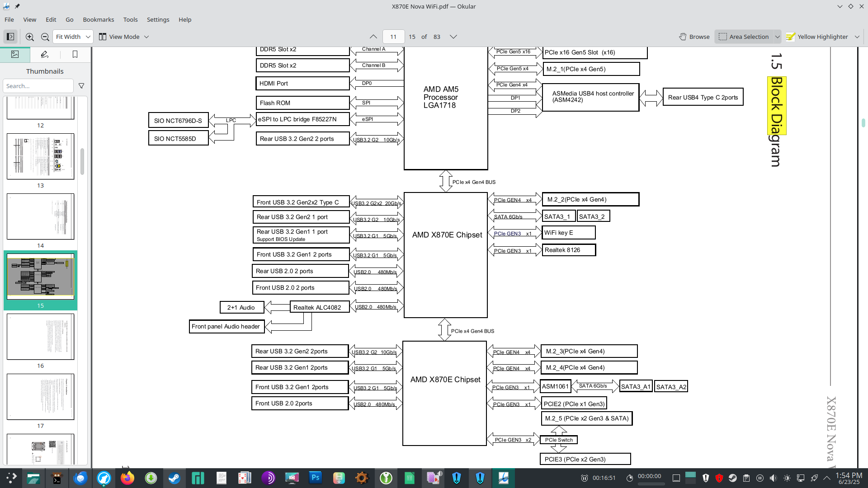
Task: Go to previous page arrow
Action: pos(373,37)
